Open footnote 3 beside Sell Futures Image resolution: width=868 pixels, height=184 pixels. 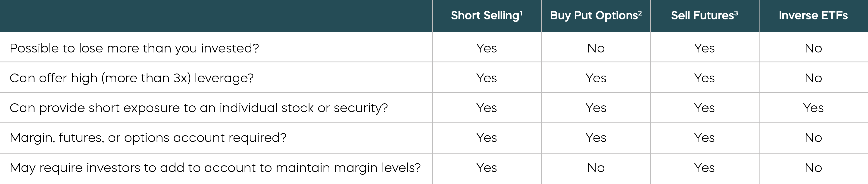(736, 12)
